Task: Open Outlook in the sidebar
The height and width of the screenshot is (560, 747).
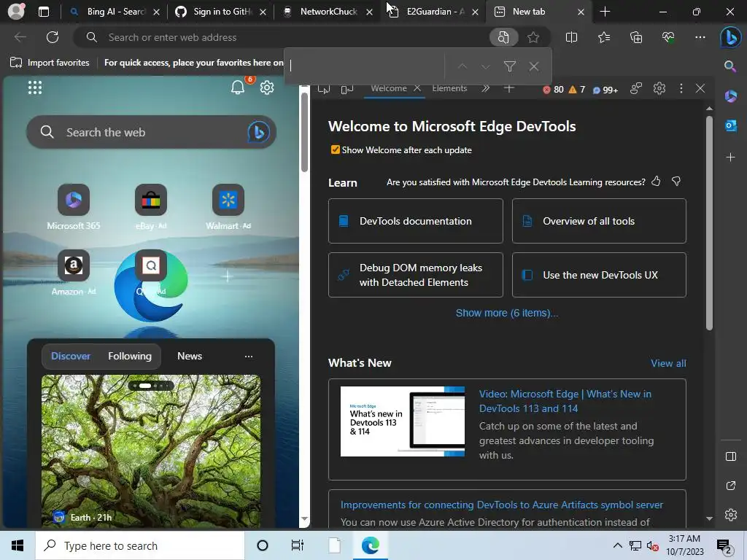Action: tap(730, 125)
